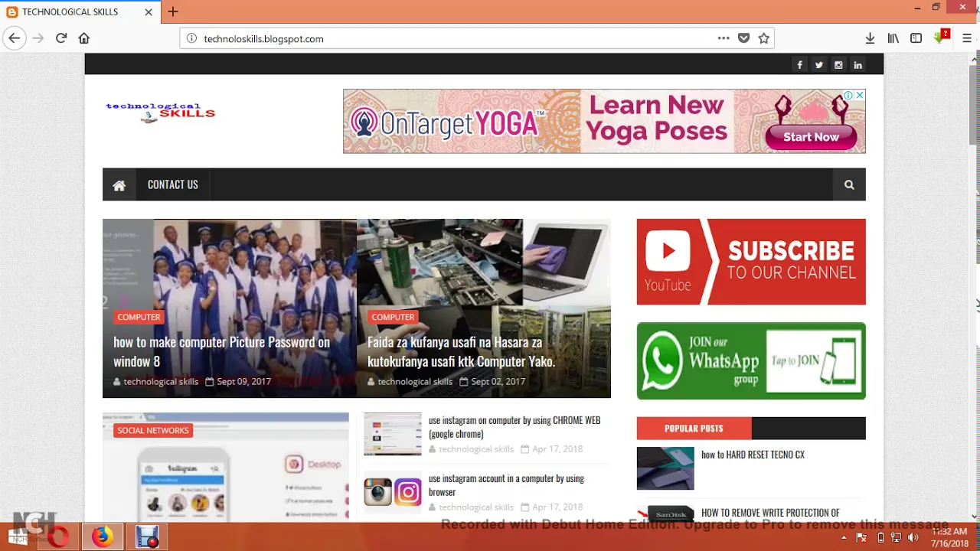Open the site's Facebook icon
The width and height of the screenshot is (980, 551).
(x=799, y=65)
